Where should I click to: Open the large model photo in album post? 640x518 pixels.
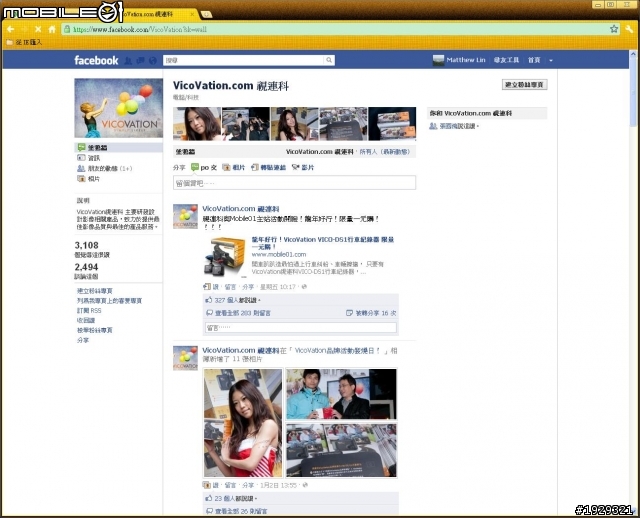pos(243,423)
